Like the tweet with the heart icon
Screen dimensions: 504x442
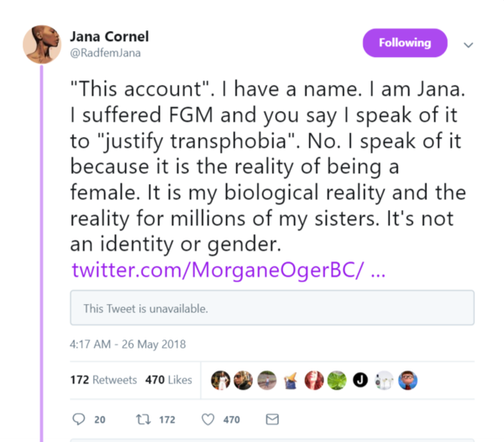(208, 419)
